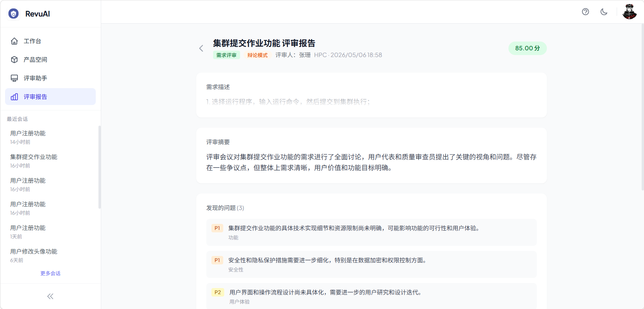Go back with the left chevron arrow
The image size is (644, 309).
click(201, 48)
